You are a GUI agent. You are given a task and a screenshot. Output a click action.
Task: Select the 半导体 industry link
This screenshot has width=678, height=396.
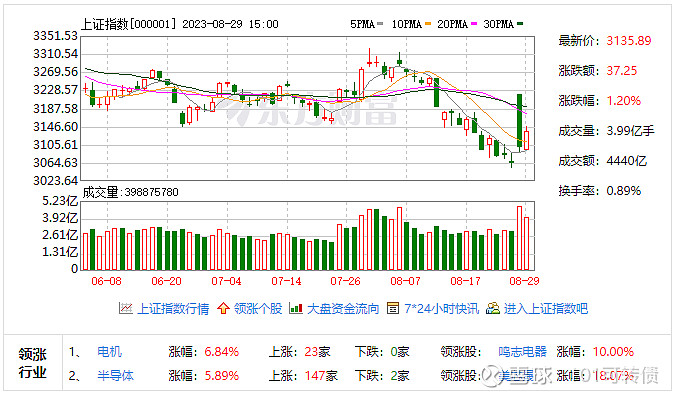[115, 376]
